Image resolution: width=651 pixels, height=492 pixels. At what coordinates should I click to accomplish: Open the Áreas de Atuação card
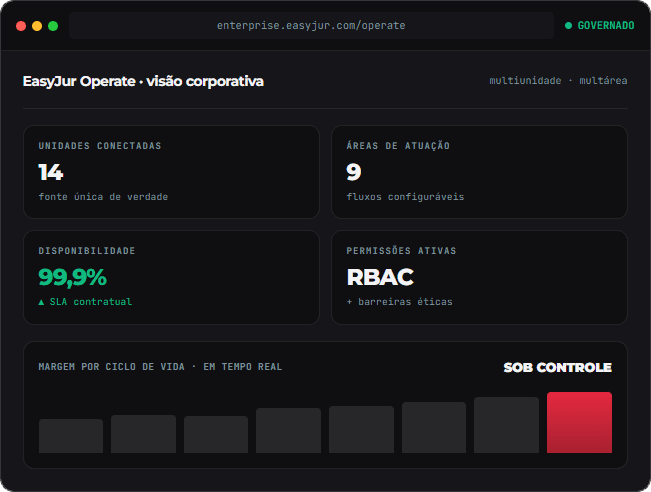point(479,172)
